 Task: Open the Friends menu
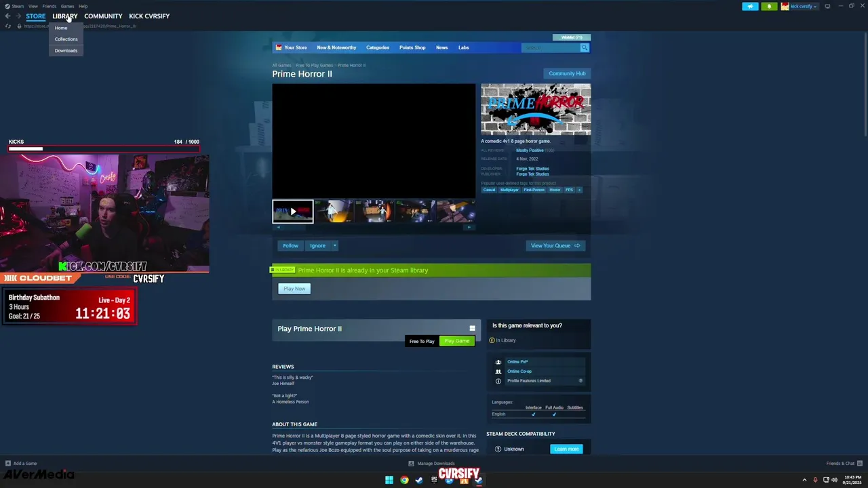pos(50,6)
